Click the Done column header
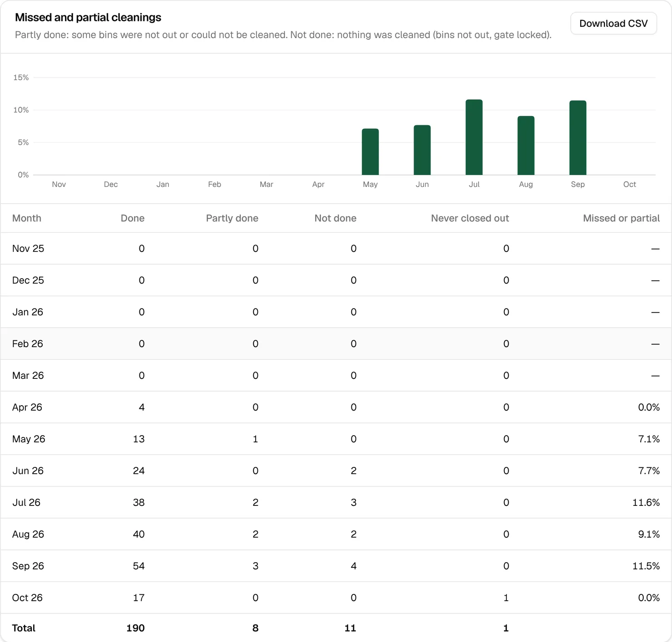The image size is (672, 642). tap(133, 218)
